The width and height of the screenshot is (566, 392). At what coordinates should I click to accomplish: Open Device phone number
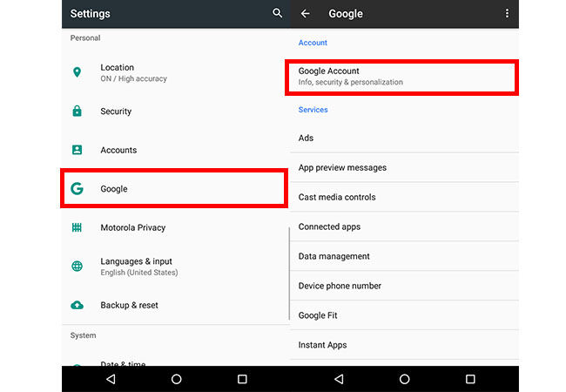point(404,286)
